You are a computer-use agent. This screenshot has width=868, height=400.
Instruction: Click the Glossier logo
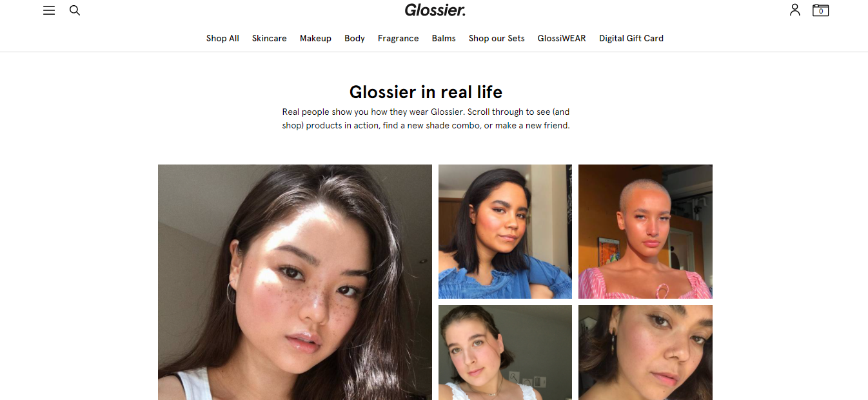click(435, 10)
